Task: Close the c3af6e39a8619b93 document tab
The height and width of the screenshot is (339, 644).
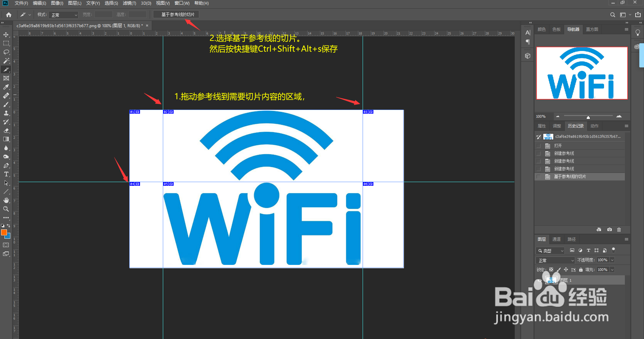Action: point(147,25)
